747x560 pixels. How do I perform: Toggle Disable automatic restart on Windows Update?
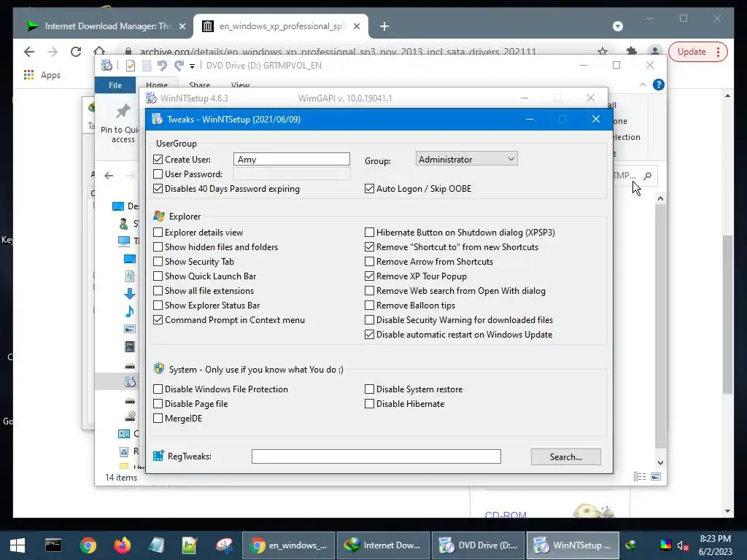[x=369, y=335]
